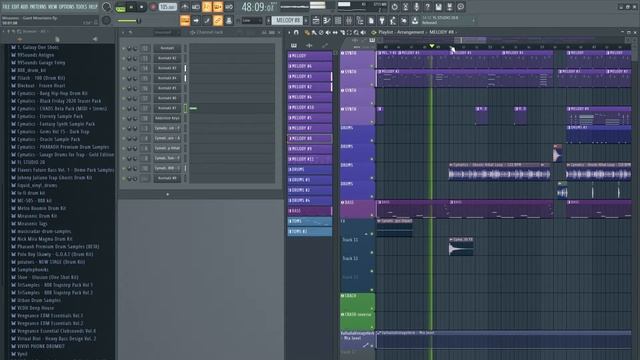Image resolution: width=640 pixels, height=360 pixels.
Task: Toggle typing keyboard to piano icon
Action: (184, 20)
